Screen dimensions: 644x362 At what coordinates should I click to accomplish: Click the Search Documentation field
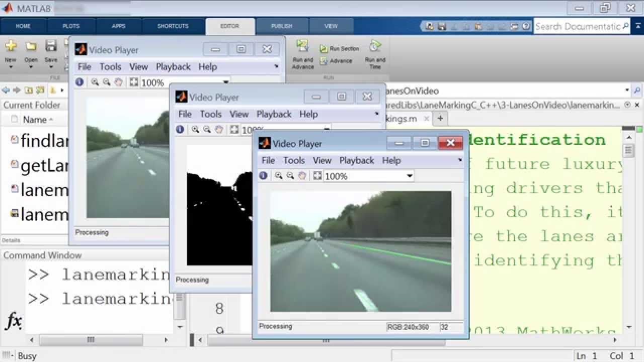tap(582, 27)
